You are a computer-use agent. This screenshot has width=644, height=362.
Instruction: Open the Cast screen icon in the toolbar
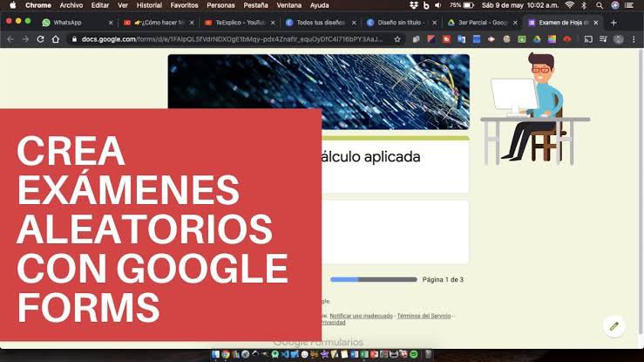point(588,39)
